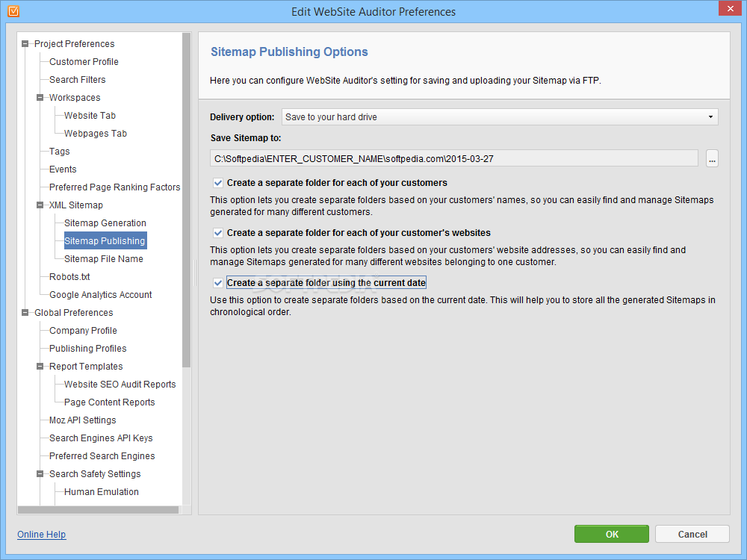Click the Cancel button
This screenshot has height=560, width=747.
(x=692, y=535)
